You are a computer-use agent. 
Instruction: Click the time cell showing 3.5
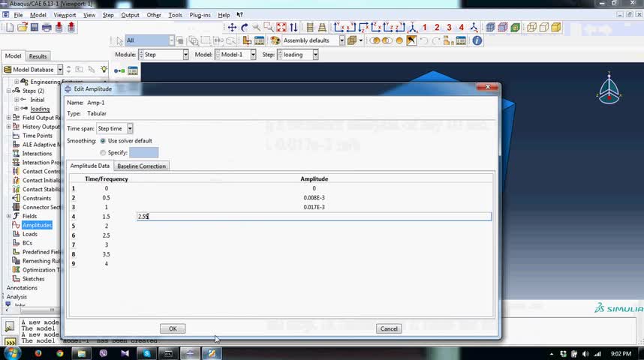pyautogui.click(x=106, y=254)
